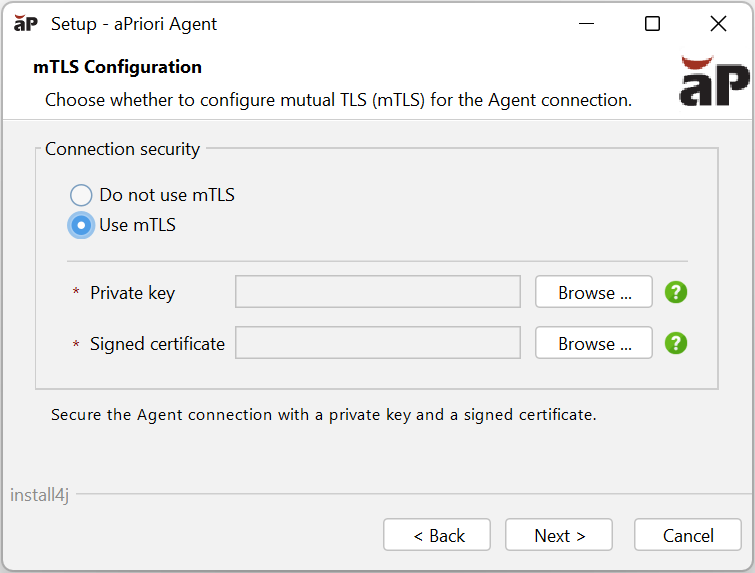Continue with the Next button
The width and height of the screenshot is (755, 573).
click(559, 535)
